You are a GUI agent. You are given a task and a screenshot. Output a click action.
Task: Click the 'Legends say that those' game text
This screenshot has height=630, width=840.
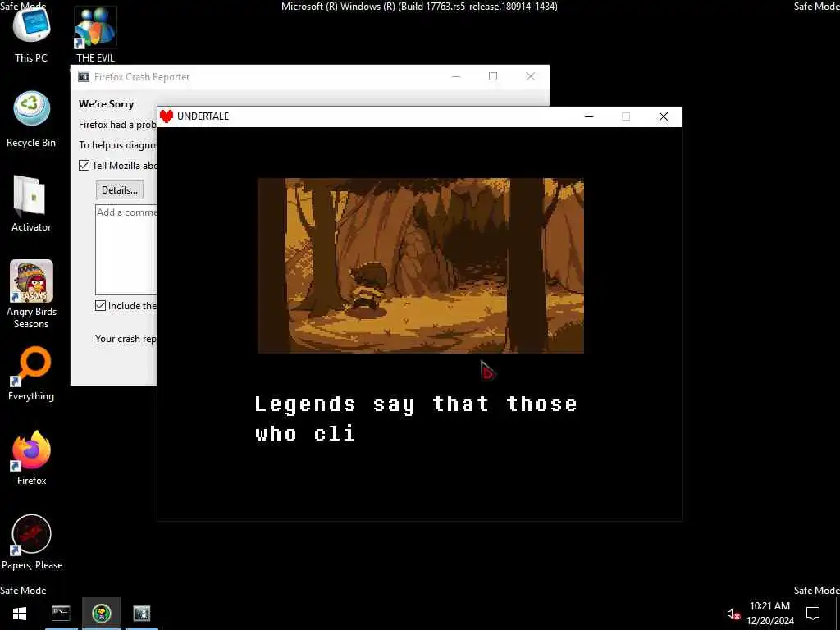pyautogui.click(x=416, y=404)
